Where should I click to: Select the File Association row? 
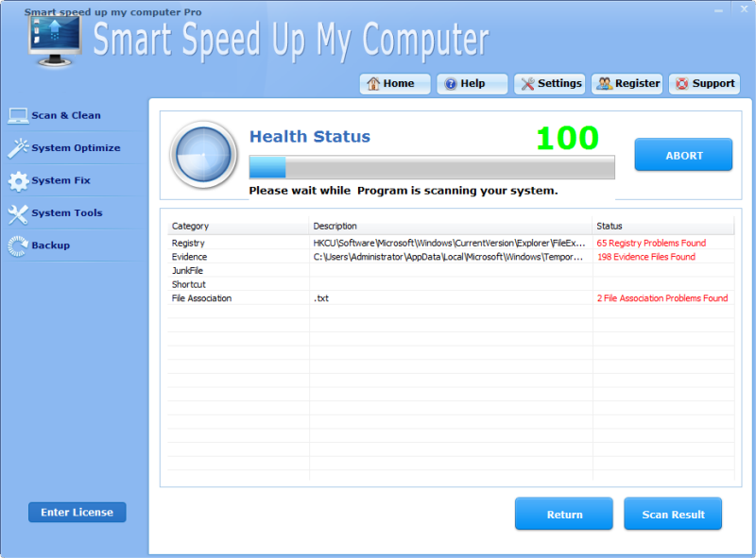tap(451, 298)
